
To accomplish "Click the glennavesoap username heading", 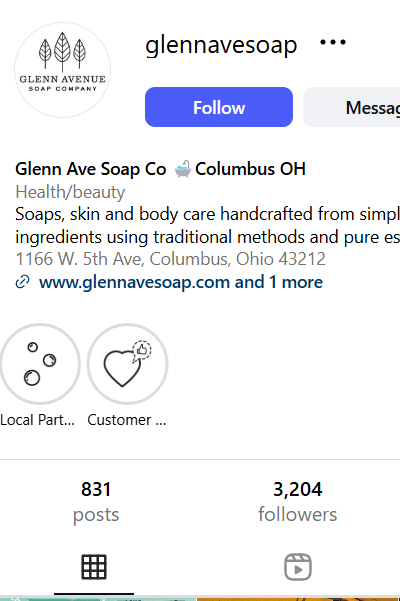I will [221, 45].
